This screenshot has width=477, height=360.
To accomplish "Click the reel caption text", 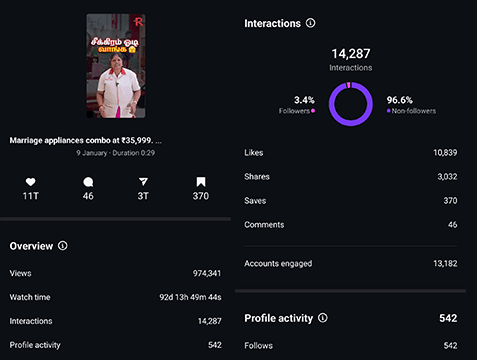I will coord(86,140).
